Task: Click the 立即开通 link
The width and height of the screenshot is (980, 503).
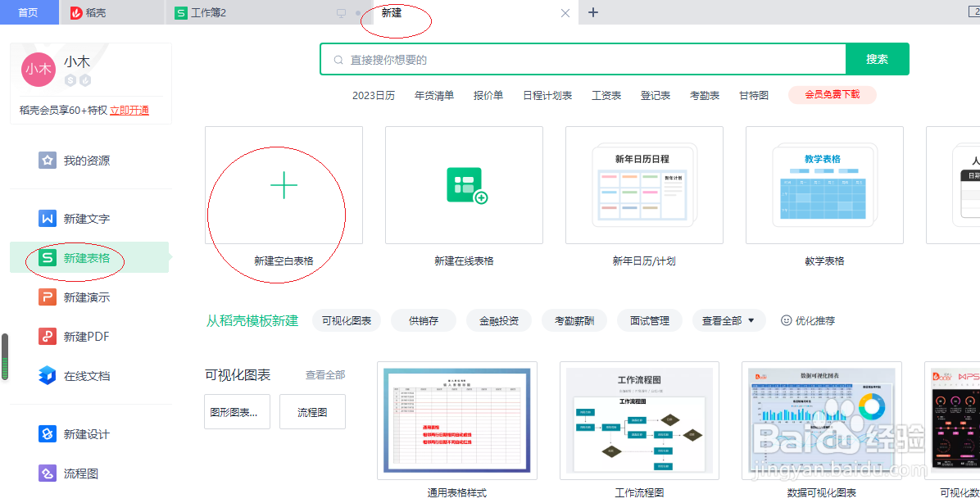Action: [129, 111]
